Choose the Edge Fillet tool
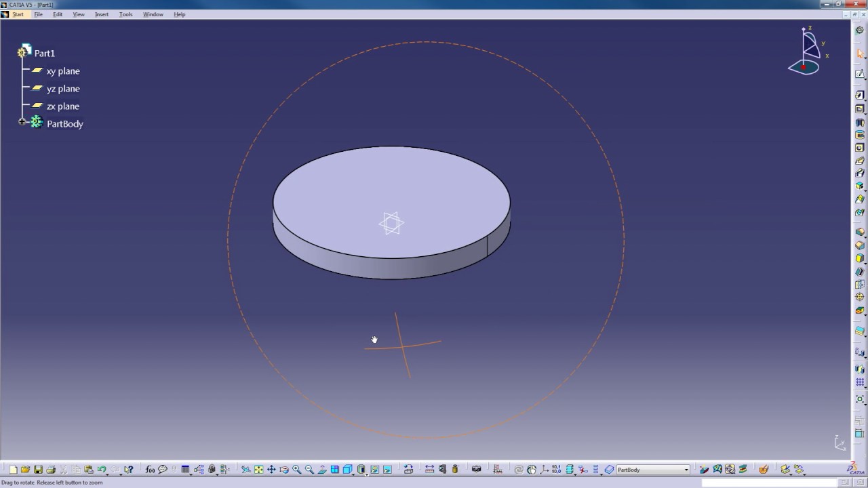The width and height of the screenshot is (868, 488). point(859,232)
